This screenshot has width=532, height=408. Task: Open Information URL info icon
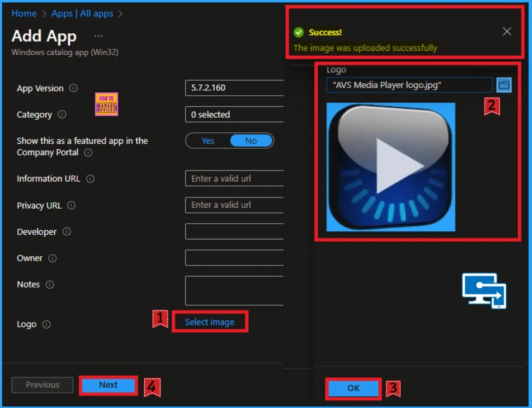90,179
